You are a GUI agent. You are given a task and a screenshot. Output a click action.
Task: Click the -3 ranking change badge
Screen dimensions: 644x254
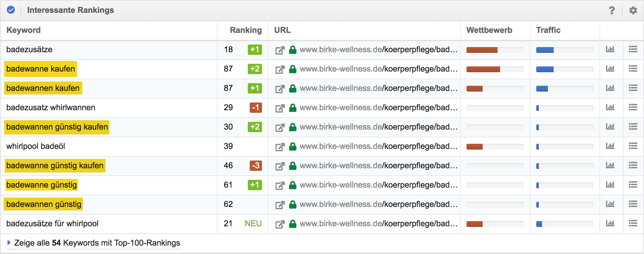pos(256,166)
